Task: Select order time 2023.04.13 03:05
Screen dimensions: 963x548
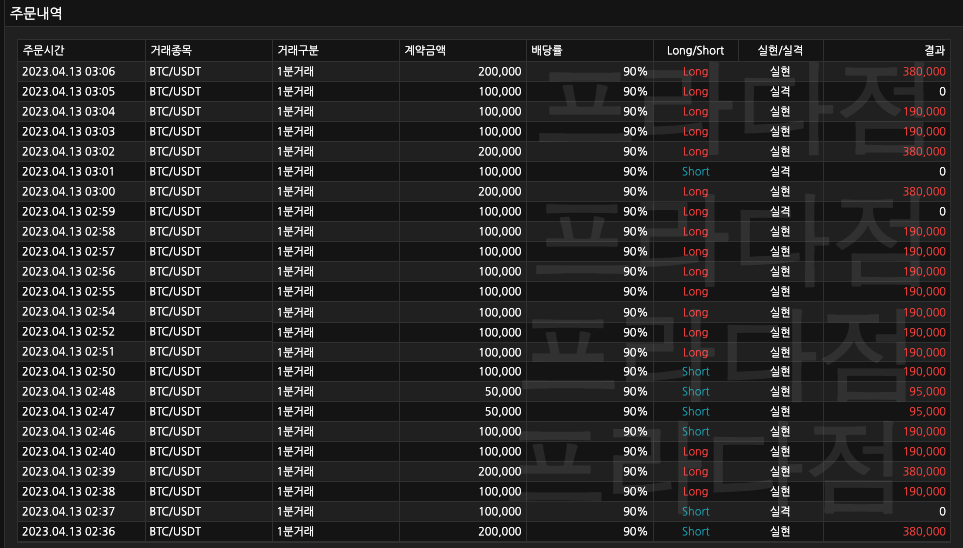Action: click(69, 92)
